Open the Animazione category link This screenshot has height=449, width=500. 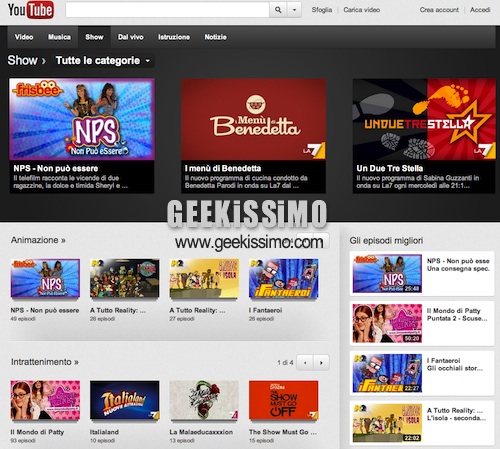coord(38,240)
